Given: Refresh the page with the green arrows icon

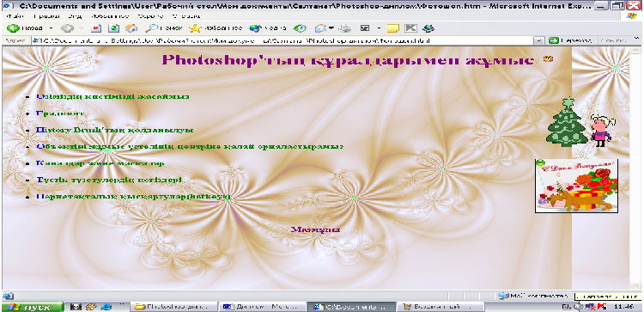Looking at the screenshot, I should click(x=113, y=28).
